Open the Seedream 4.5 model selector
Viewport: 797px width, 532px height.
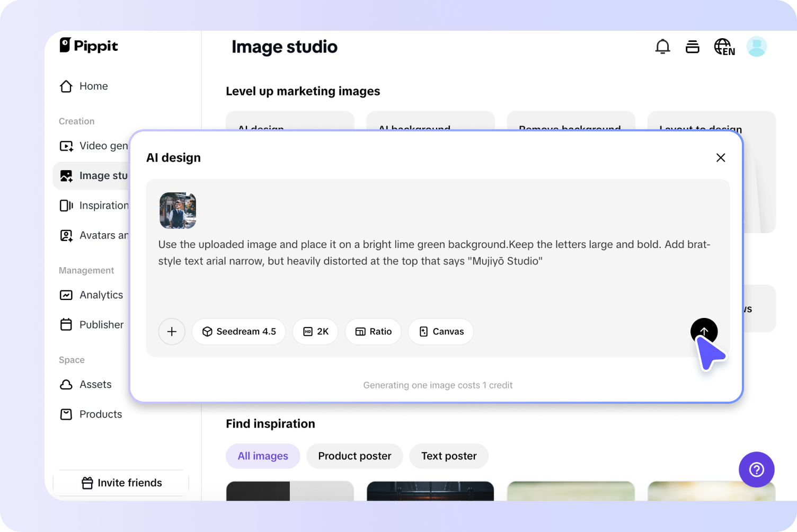click(238, 331)
